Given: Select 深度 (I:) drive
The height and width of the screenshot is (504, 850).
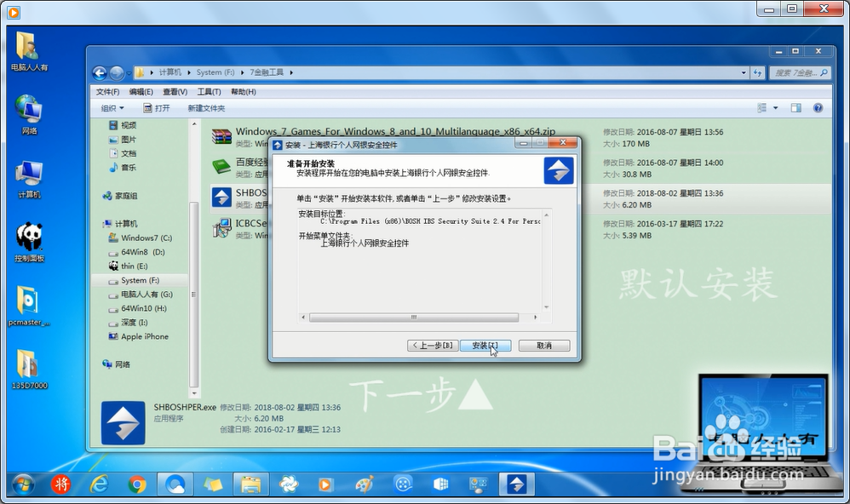Looking at the screenshot, I should (x=128, y=323).
